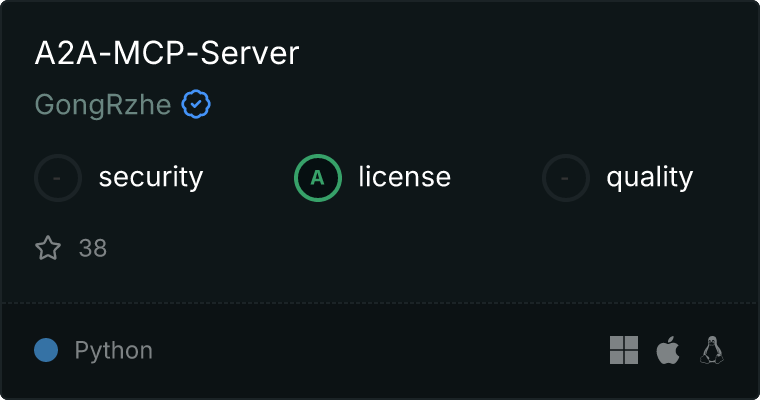The image size is (760, 400).
Task: Click the blue verified badge icon
Action: tap(196, 104)
